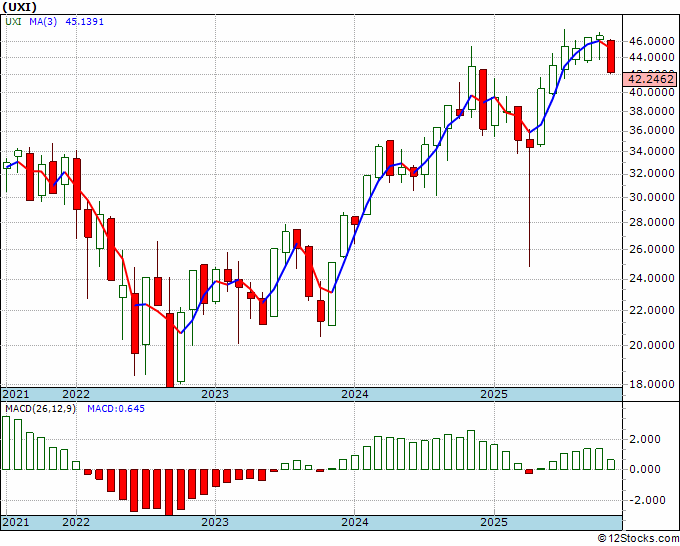Click the tallest first MACD bar in 2021
The height and width of the screenshot is (546, 680).
click(6, 443)
